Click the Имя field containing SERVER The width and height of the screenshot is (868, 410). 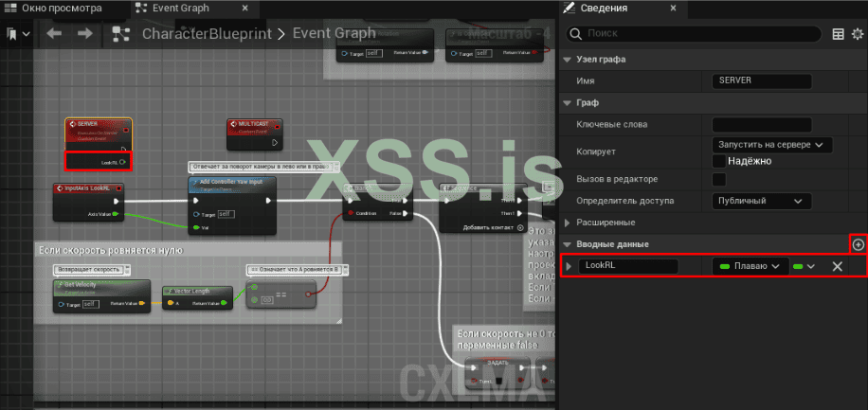point(762,80)
